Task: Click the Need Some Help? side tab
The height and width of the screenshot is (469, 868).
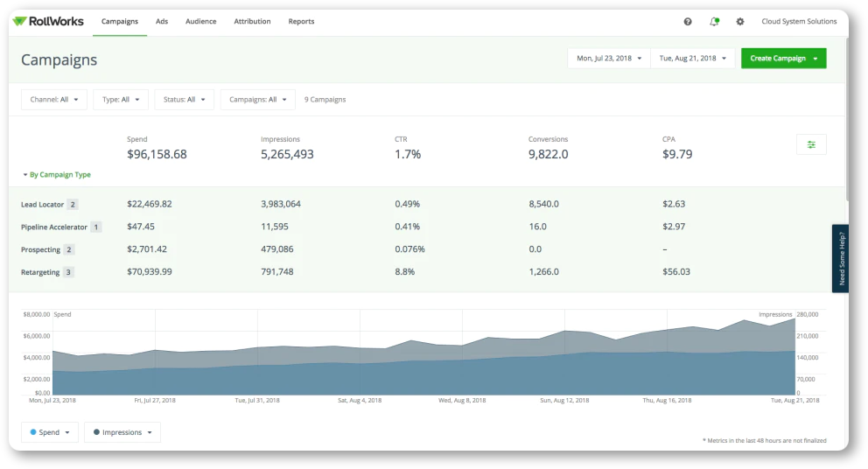Action: 840,258
